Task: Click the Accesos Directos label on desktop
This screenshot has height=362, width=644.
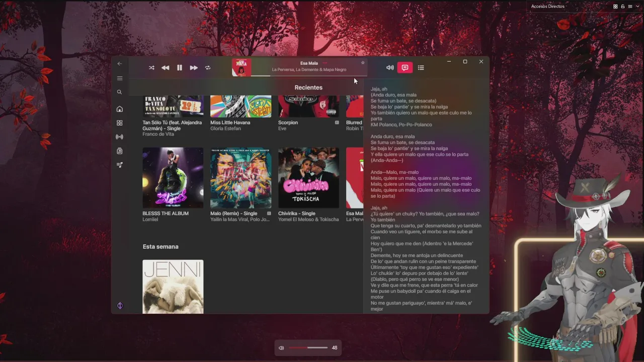Action: [x=547, y=7]
